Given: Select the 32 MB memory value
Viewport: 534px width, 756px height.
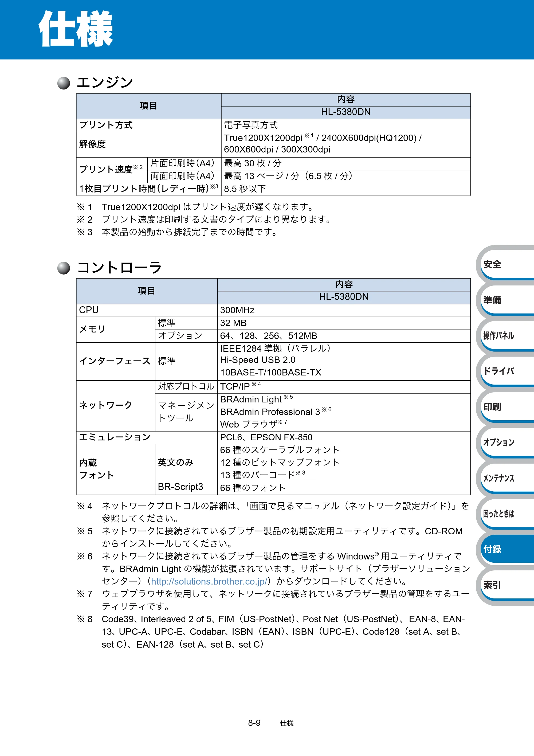Looking at the screenshot, I should click(233, 323).
